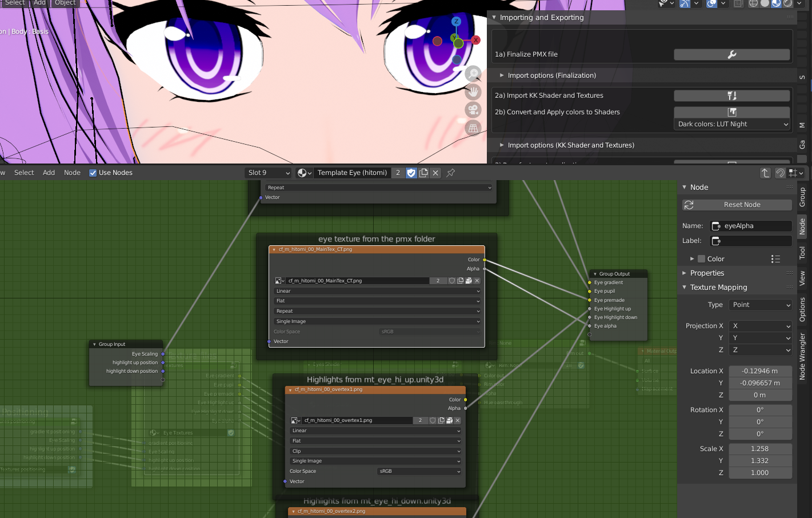Click the red X axis gizmo ball
This screenshot has width=812, height=518.
pyautogui.click(x=475, y=40)
